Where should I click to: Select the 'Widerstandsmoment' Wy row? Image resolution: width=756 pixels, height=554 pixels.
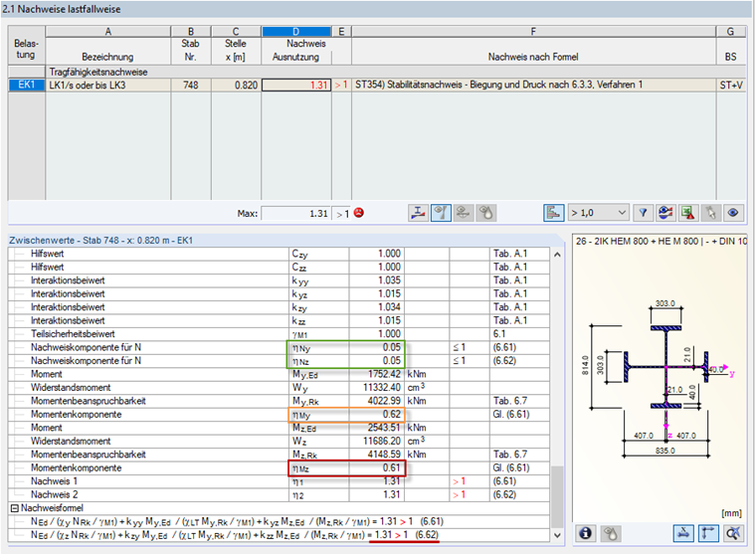click(x=279, y=388)
